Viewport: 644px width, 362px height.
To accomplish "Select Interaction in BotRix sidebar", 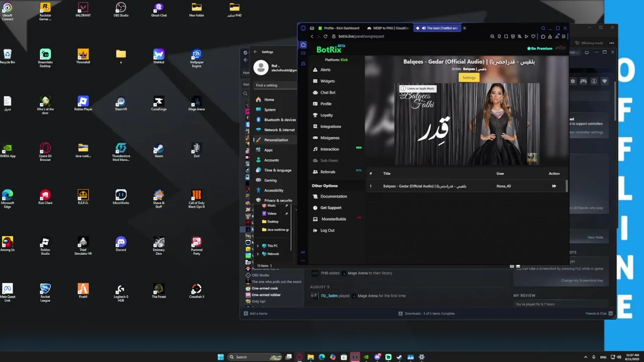I will tap(326, 149).
